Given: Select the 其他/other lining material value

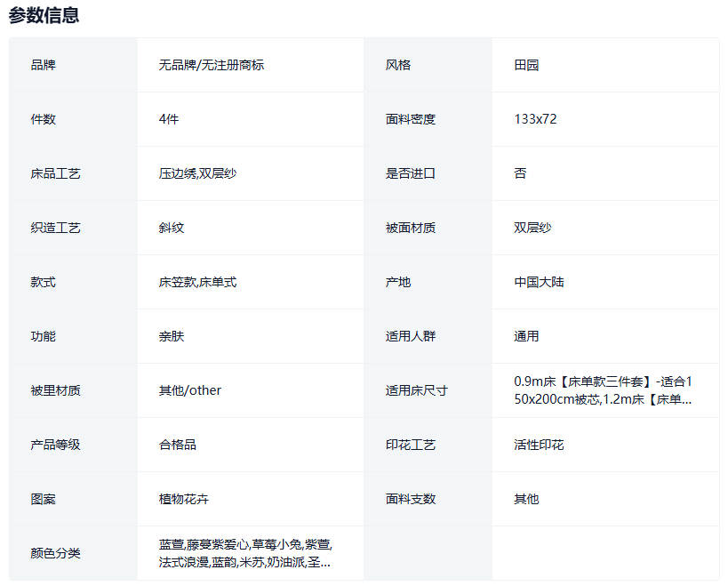Looking at the screenshot, I should click(190, 390).
